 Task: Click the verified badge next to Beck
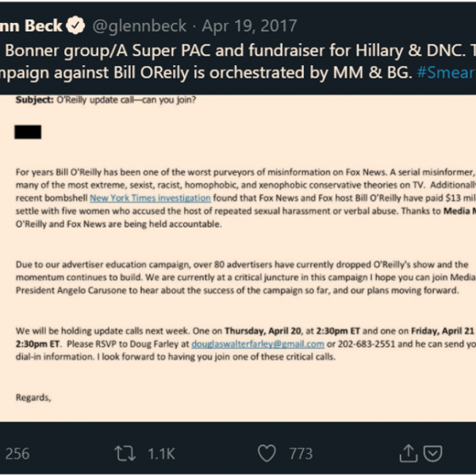point(75,27)
